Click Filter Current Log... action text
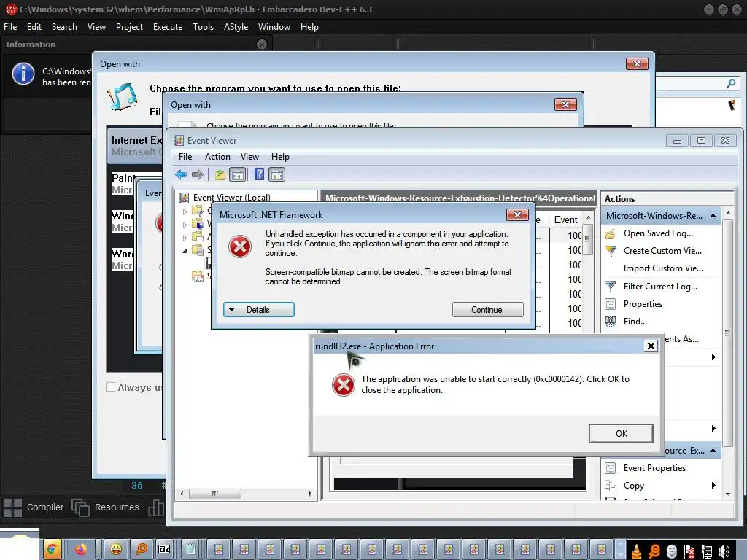The image size is (747, 560). tap(660, 287)
